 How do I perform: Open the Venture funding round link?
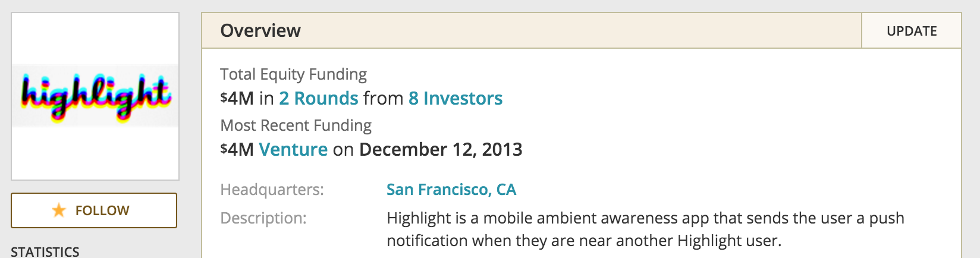point(293,149)
